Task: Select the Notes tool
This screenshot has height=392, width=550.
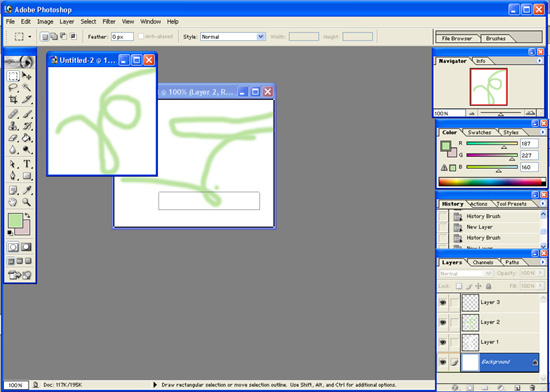Action: 13,190
